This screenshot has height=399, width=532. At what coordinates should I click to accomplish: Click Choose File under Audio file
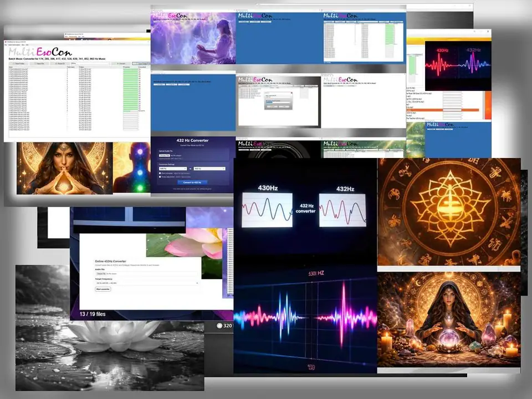coord(101,274)
